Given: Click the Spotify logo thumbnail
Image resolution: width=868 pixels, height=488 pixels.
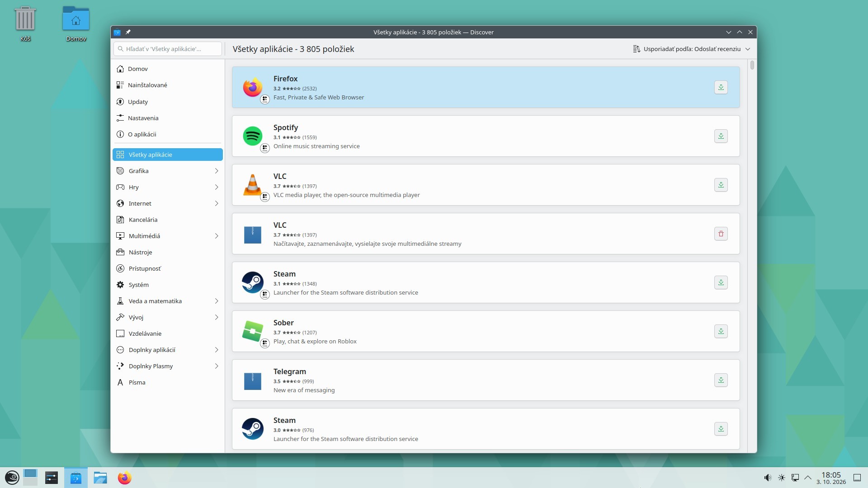Looking at the screenshot, I should click(x=252, y=136).
